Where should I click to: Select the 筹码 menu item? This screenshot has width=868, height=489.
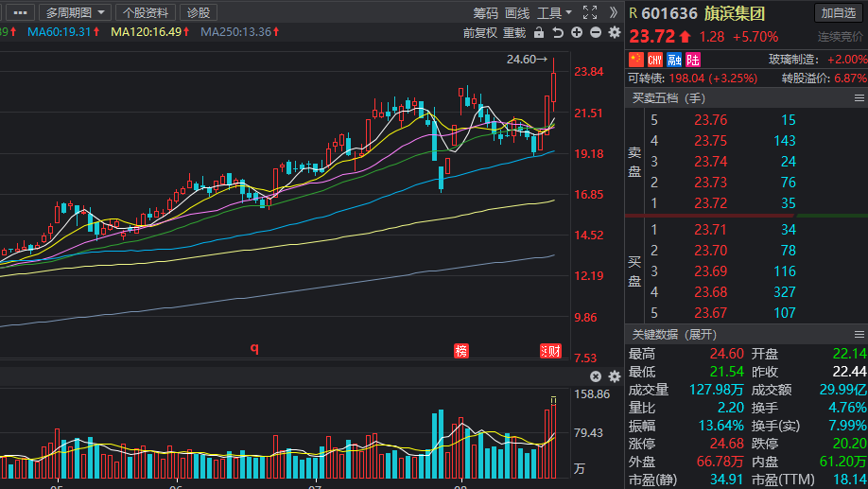[x=485, y=12]
